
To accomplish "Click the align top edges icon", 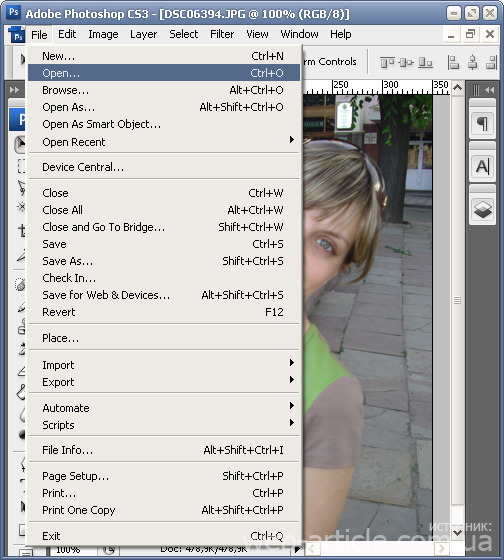I will (387, 62).
